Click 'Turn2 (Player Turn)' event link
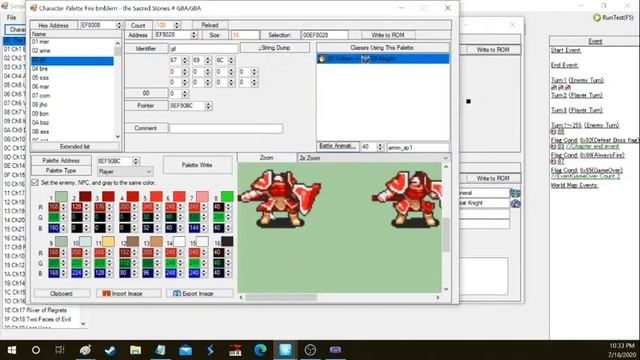Image resolution: width=640 pixels, height=360 pixels. [x=576, y=95]
